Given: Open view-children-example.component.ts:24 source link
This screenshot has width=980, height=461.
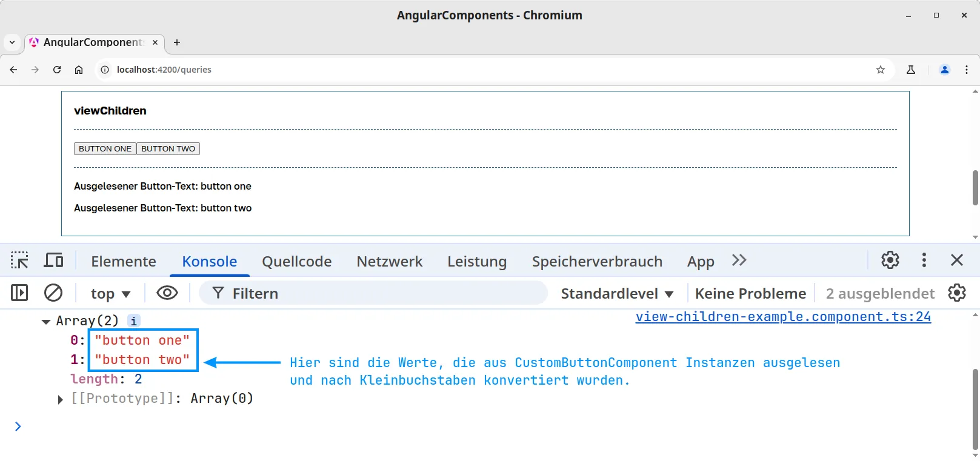Looking at the screenshot, I should coord(783,317).
